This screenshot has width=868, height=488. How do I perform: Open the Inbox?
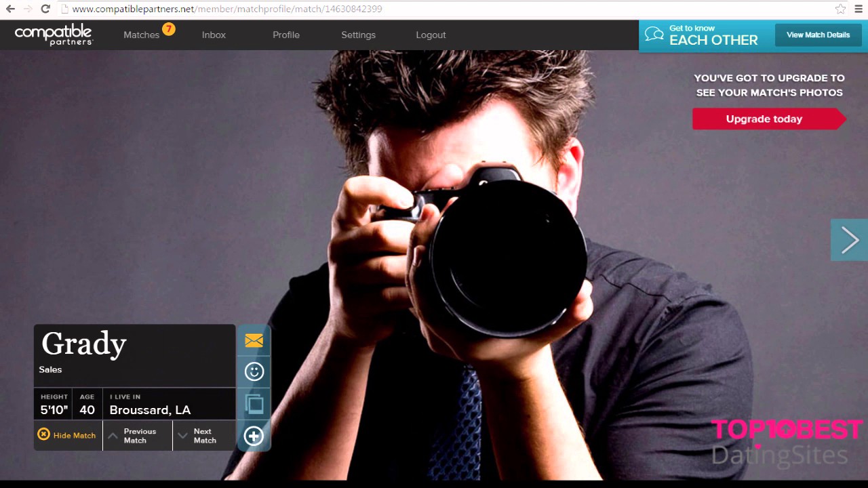tap(214, 35)
